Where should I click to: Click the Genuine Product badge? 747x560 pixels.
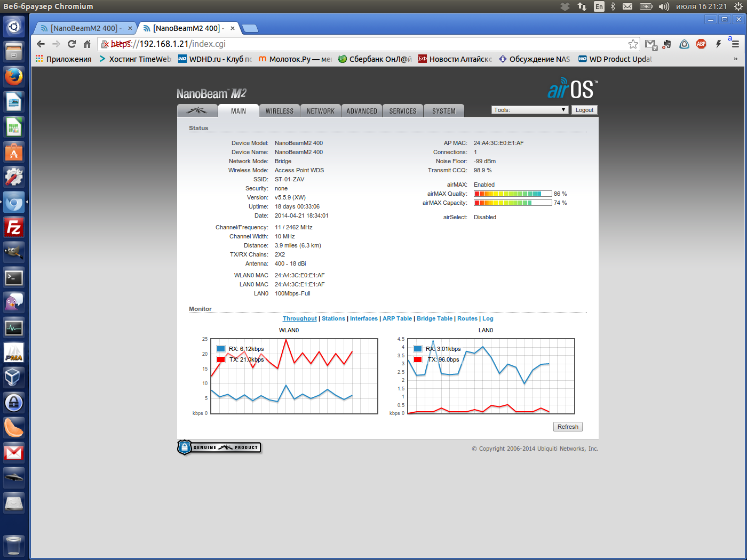pyautogui.click(x=219, y=447)
